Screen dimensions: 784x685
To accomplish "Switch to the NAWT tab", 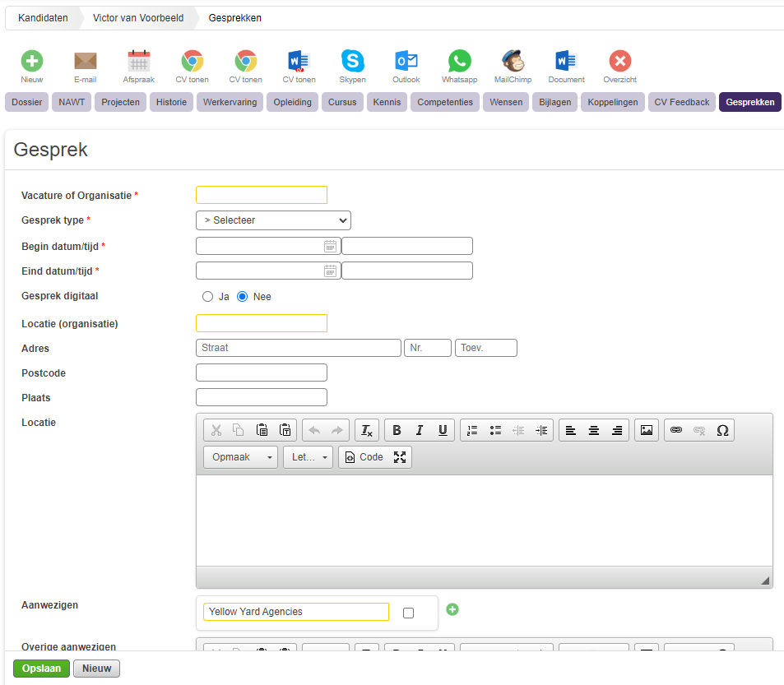I will tap(72, 102).
